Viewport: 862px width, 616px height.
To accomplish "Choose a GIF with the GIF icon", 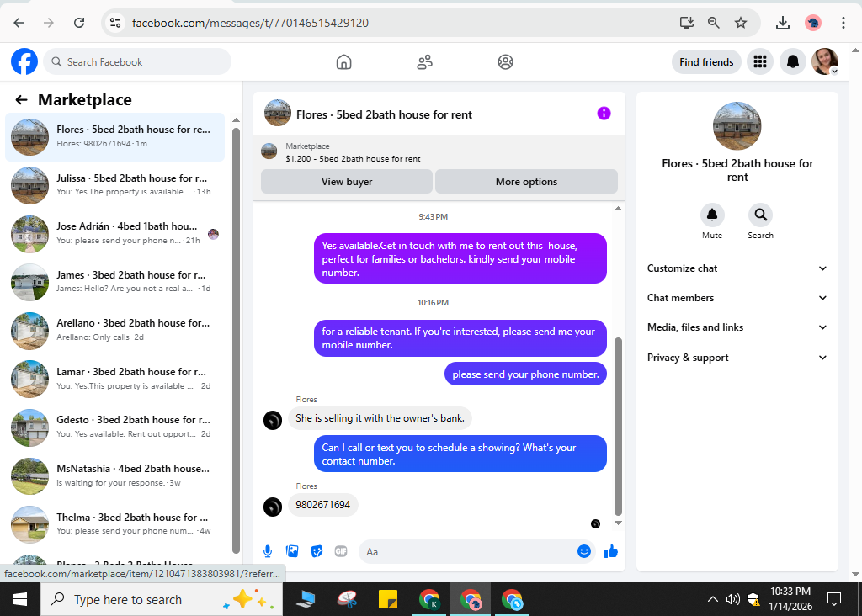I will 341,551.
